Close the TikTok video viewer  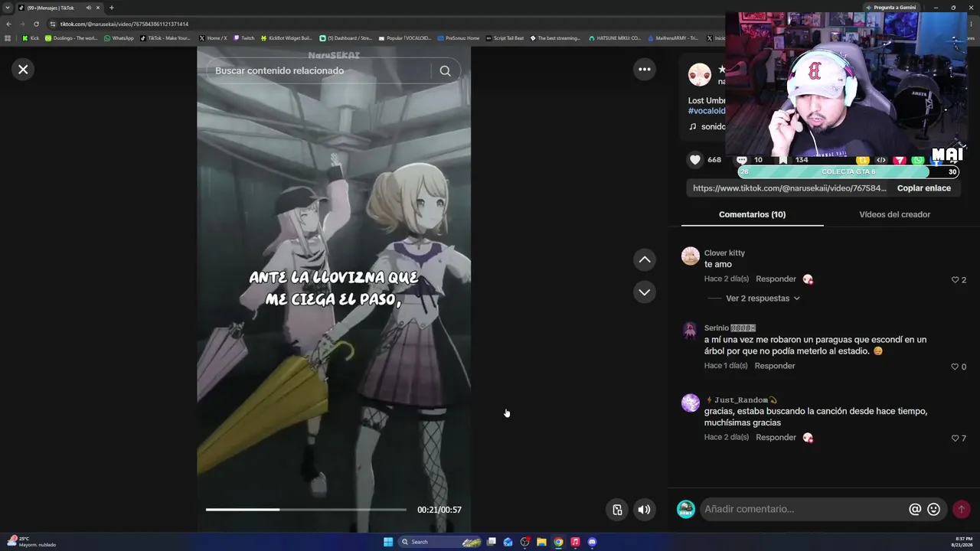pos(23,70)
